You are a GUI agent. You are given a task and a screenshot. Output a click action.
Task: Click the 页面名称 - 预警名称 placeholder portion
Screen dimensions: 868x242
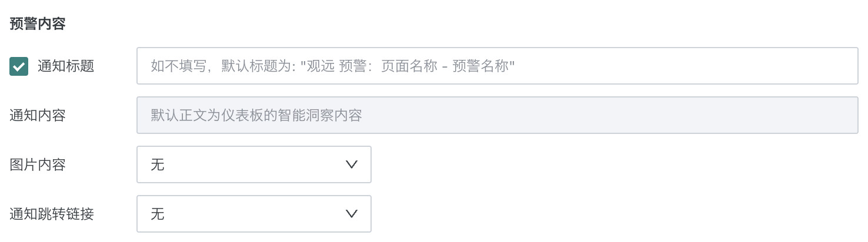(x=448, y=66)
